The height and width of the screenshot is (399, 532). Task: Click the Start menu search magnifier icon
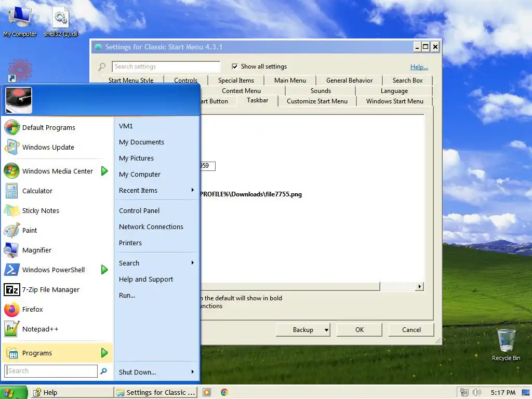click(104, 371)
